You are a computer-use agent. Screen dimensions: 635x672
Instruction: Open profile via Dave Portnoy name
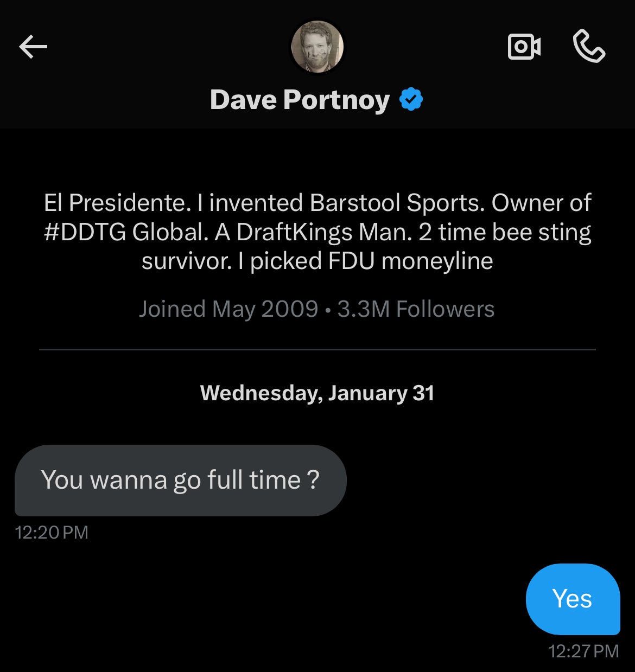pos(300,100)
